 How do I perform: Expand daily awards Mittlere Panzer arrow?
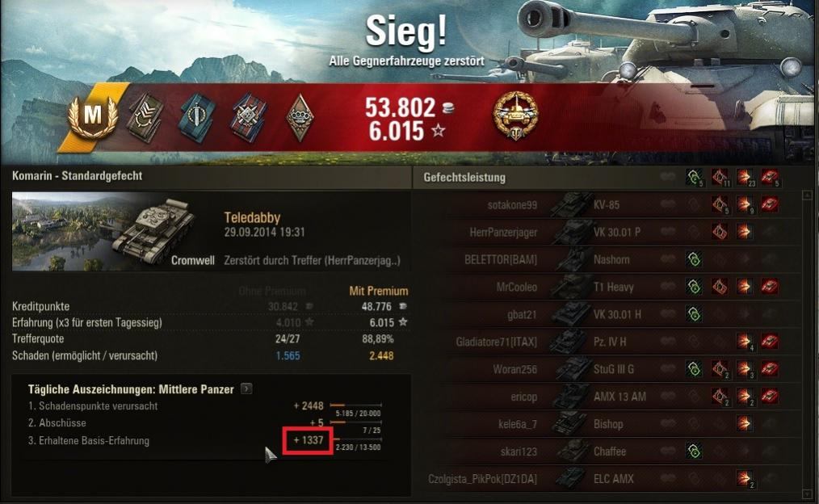[x=246, y=388]
